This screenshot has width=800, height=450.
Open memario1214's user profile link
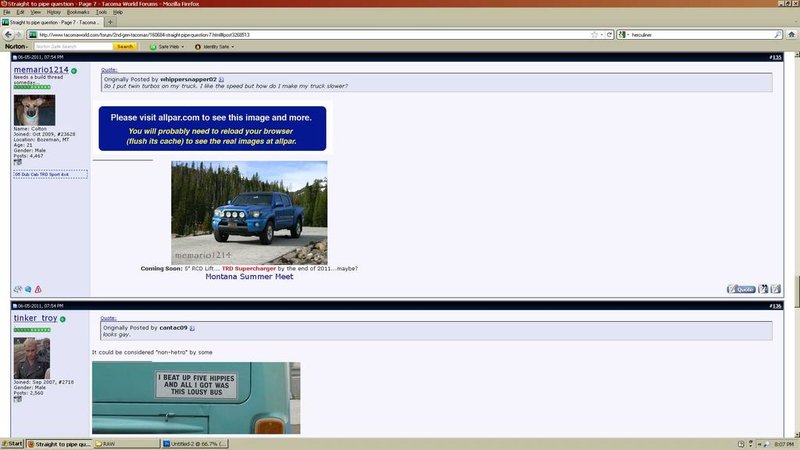[x=41, y=69]
